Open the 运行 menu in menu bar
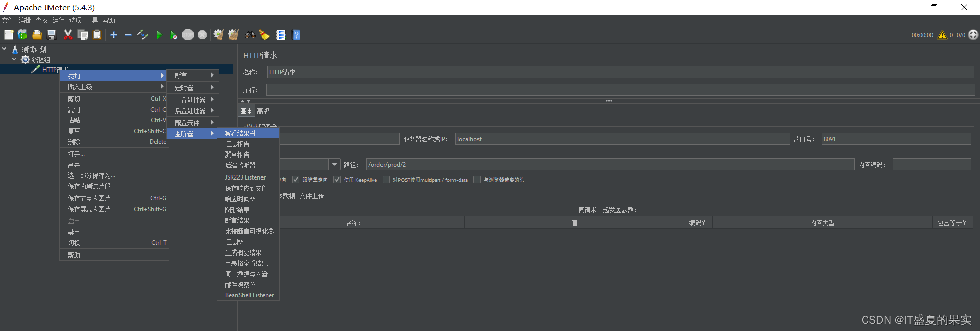Image resolution: width=980 pixels, height=331 pixels. 58,20
